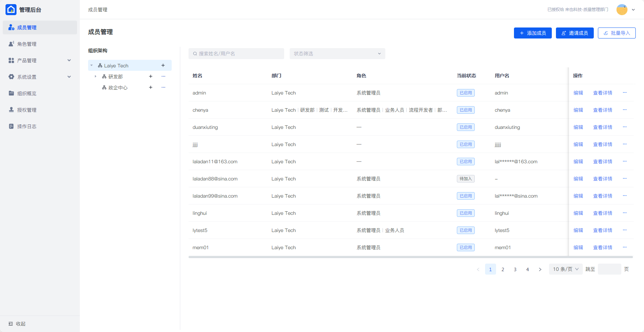Expand the 系统设置 sidebar menu
The image size is (644, 332).
pos(40,77)
